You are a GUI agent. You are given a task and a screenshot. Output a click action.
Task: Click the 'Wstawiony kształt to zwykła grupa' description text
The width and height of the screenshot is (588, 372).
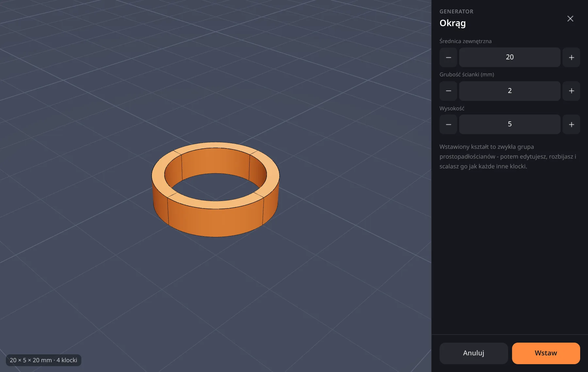[x=508, y=157]
